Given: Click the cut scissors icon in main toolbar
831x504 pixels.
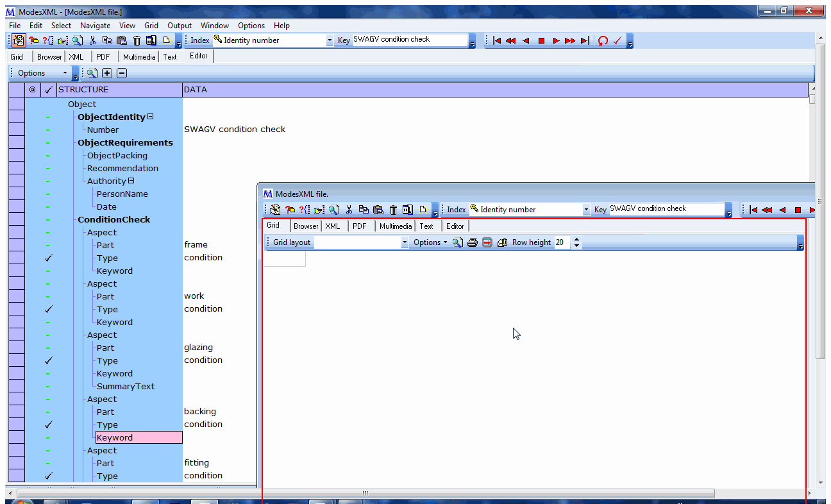Looking at the screenshot, I should (x=92, y=40).
